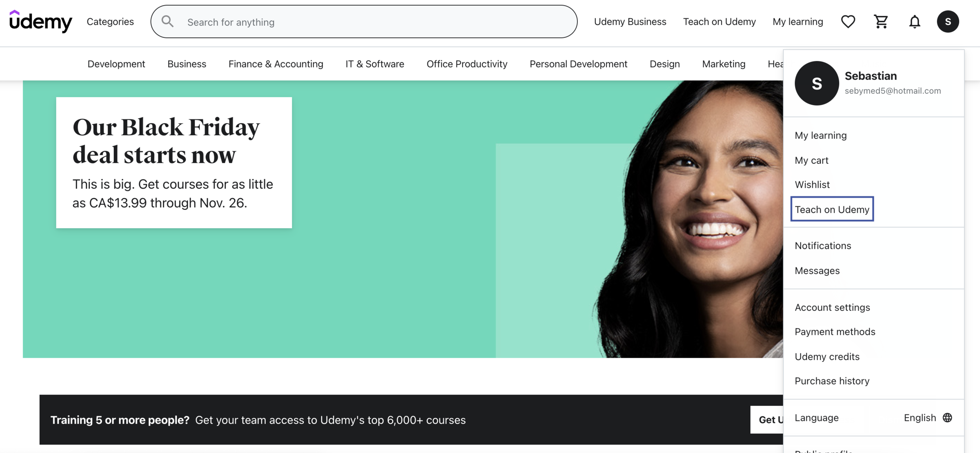Open Udemy Business link in header
This screenshot has width=980, height=453.
click(630, 22)
